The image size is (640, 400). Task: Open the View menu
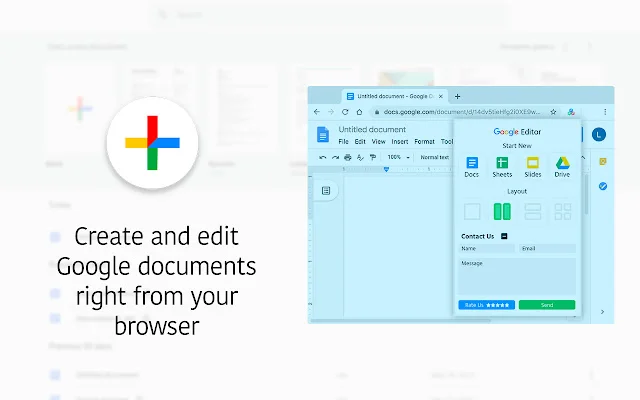pyautogui.click(x=378, y=142)
